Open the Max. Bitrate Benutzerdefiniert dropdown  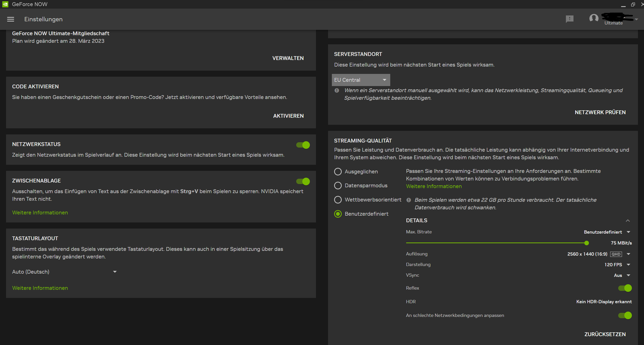607,232
